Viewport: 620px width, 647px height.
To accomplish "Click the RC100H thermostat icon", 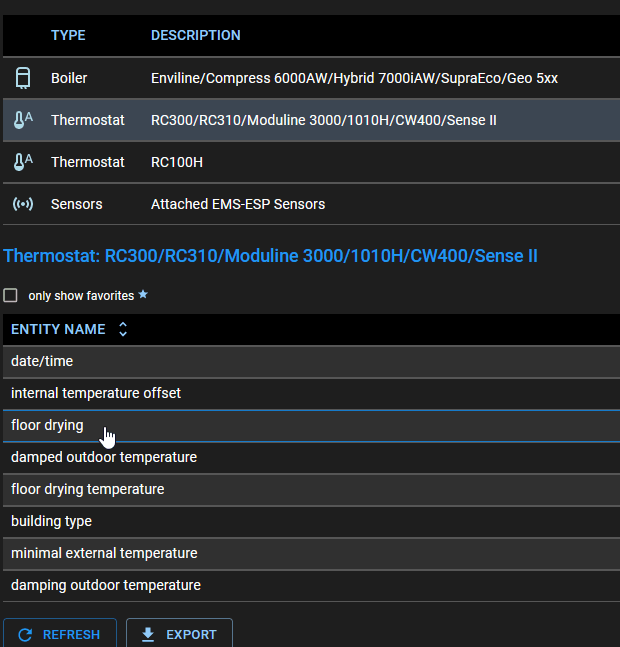I will point(22,162).
